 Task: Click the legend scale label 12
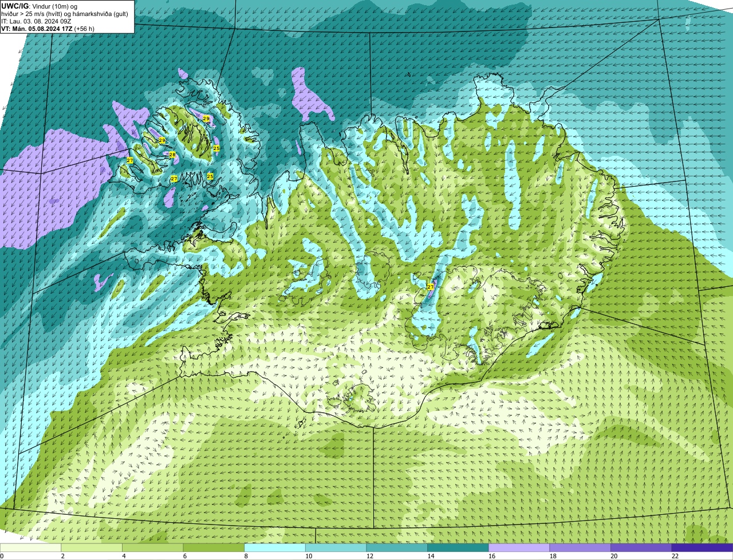click(370, 556)
